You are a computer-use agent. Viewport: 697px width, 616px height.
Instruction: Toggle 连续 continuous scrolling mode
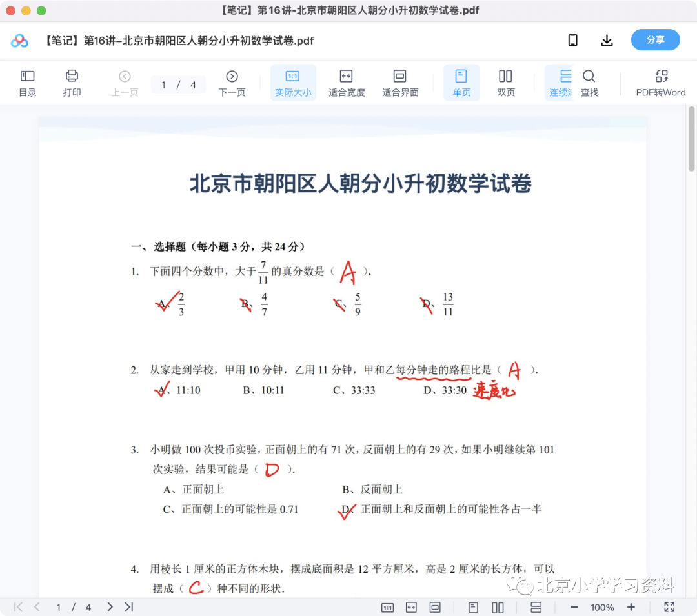[559, 83]
